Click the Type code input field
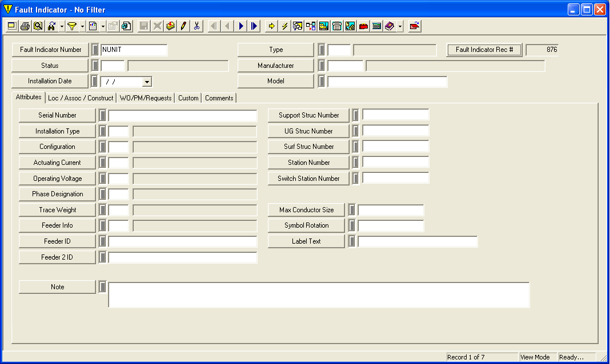The image size is (610, 364). (339, 50)
